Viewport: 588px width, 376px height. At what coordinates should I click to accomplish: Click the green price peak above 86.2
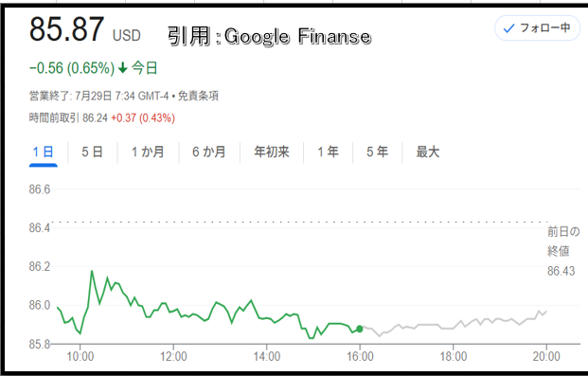click(92, 271)
